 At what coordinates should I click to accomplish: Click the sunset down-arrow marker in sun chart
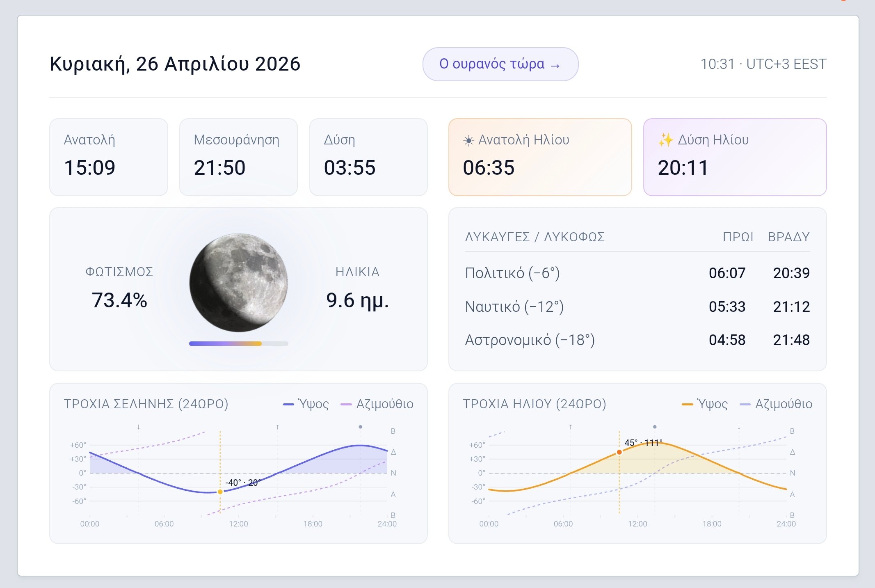click(739, 427)
